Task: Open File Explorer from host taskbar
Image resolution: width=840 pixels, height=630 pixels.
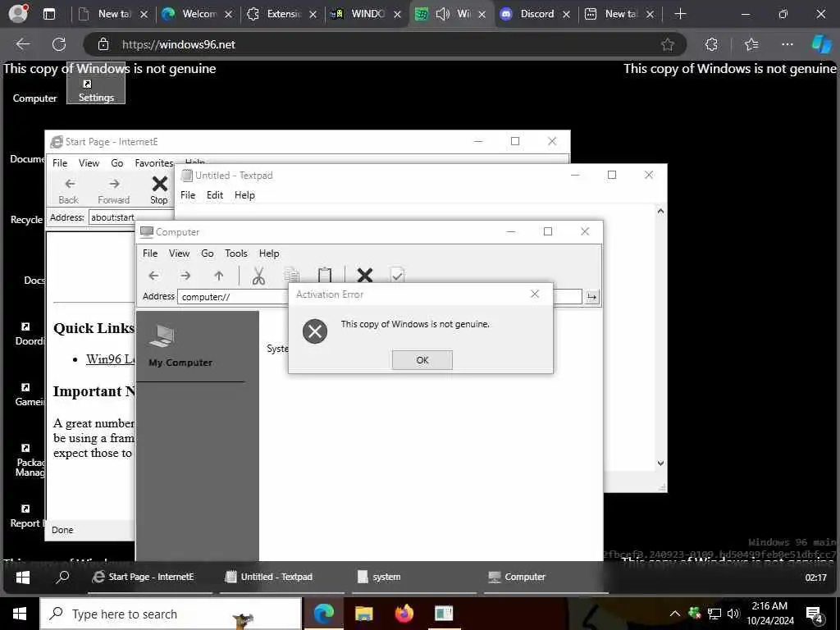Action: [363, 614]
